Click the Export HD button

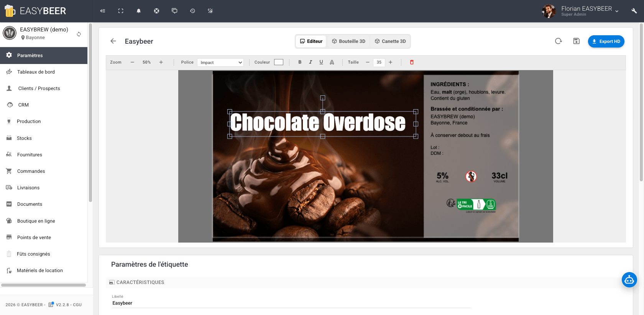606,41
